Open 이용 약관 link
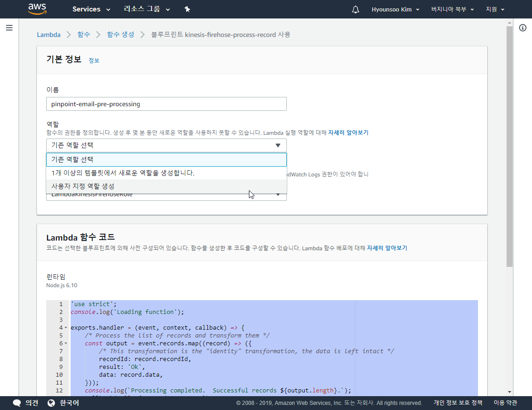 [x=505, y=403]
